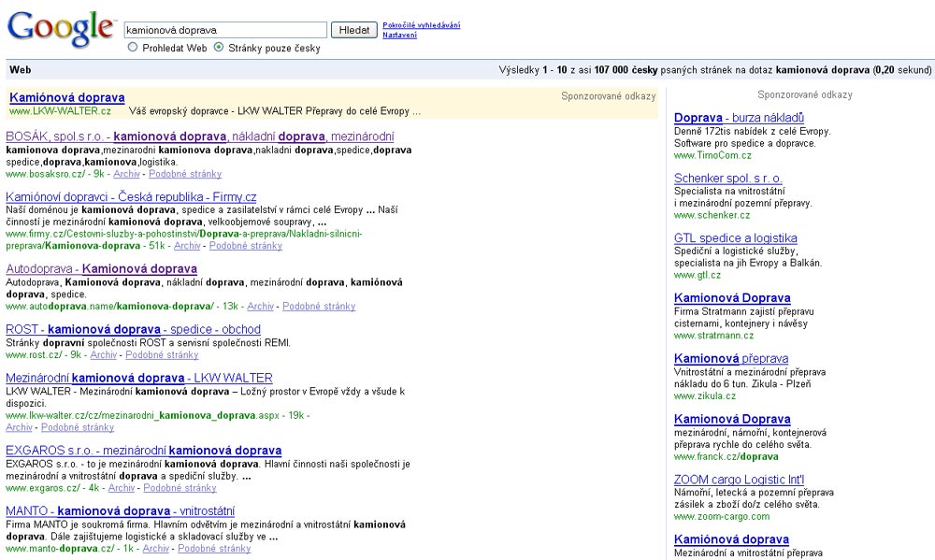Open Doprava - burza nákladů ad

[739, 118]
